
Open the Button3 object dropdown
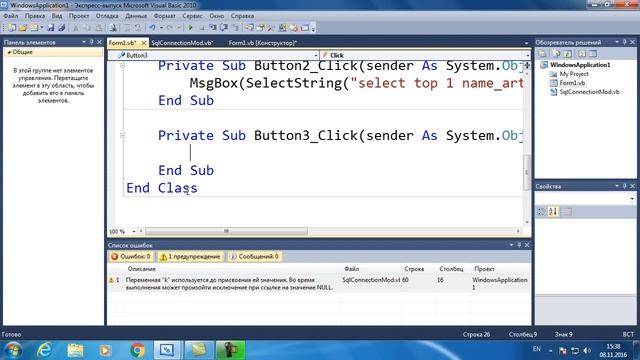tap(316, 55)
